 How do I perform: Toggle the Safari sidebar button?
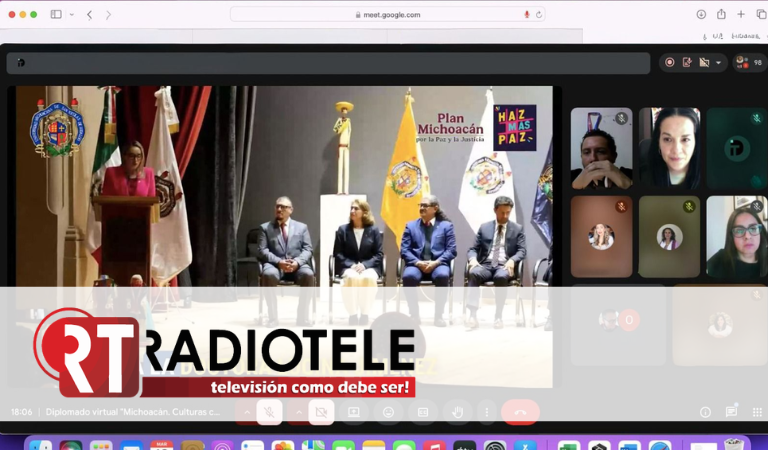(x=56, y=15)
